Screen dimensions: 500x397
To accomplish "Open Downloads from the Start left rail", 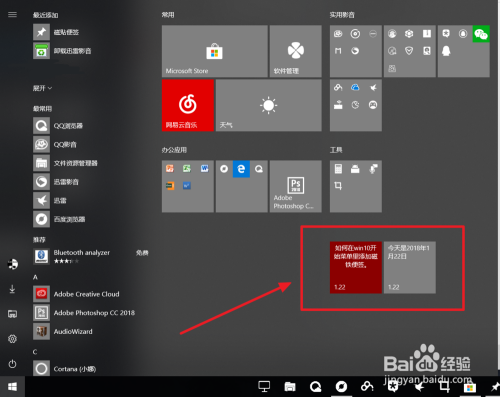I will pos(12,289).
